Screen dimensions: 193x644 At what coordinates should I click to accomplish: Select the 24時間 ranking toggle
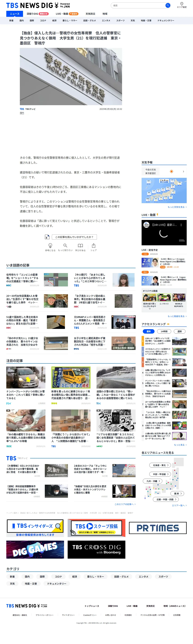164,331
